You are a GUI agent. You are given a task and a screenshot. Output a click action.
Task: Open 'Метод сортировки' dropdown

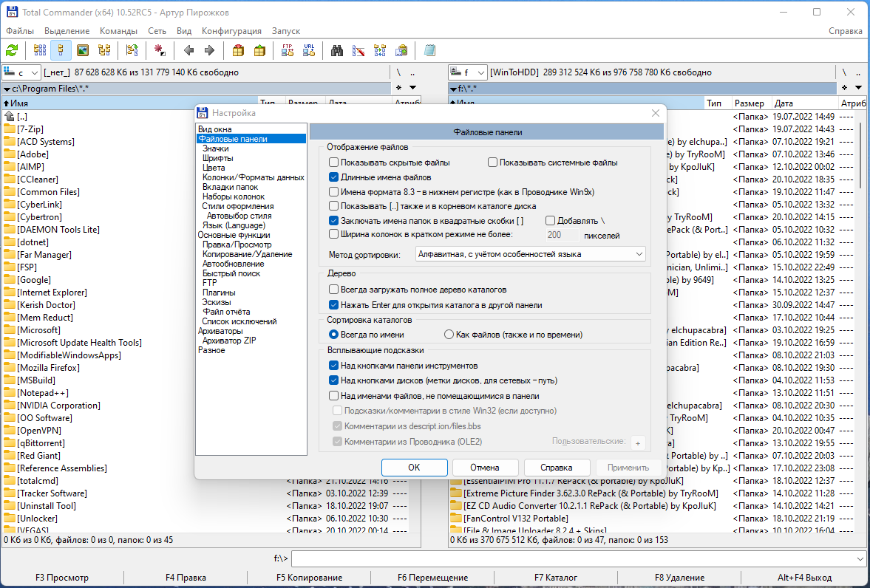coord(531,254)
